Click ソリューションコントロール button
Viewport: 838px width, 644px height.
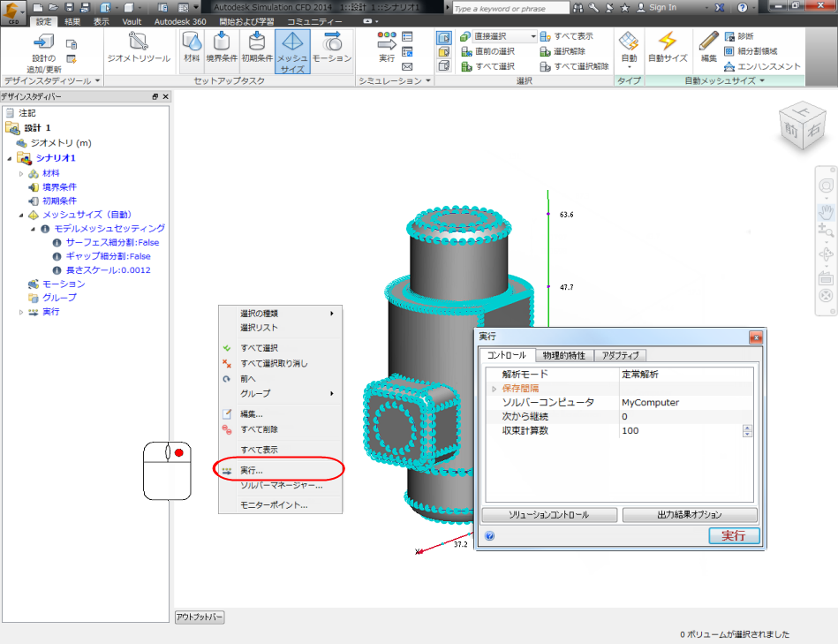point(549,515)
